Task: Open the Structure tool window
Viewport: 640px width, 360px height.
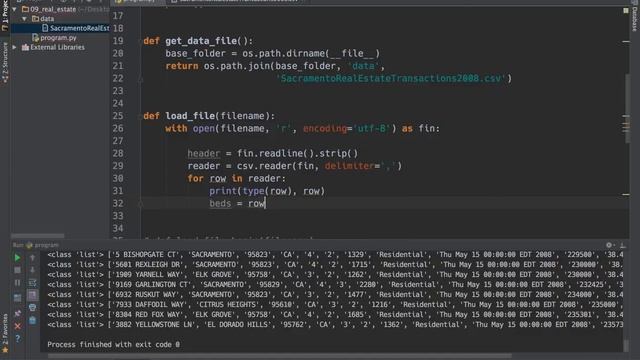Action: pyautogui.click(x=5, y=62)
